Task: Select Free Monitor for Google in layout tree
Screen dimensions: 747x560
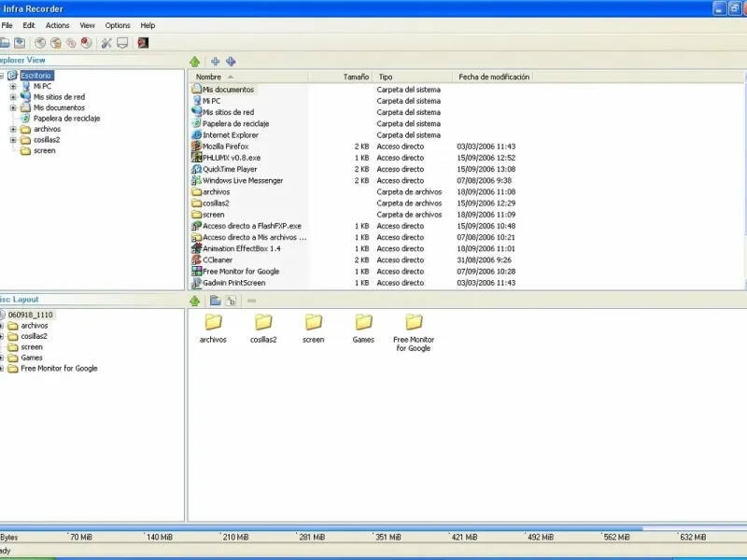Action: tap(59, 369)
